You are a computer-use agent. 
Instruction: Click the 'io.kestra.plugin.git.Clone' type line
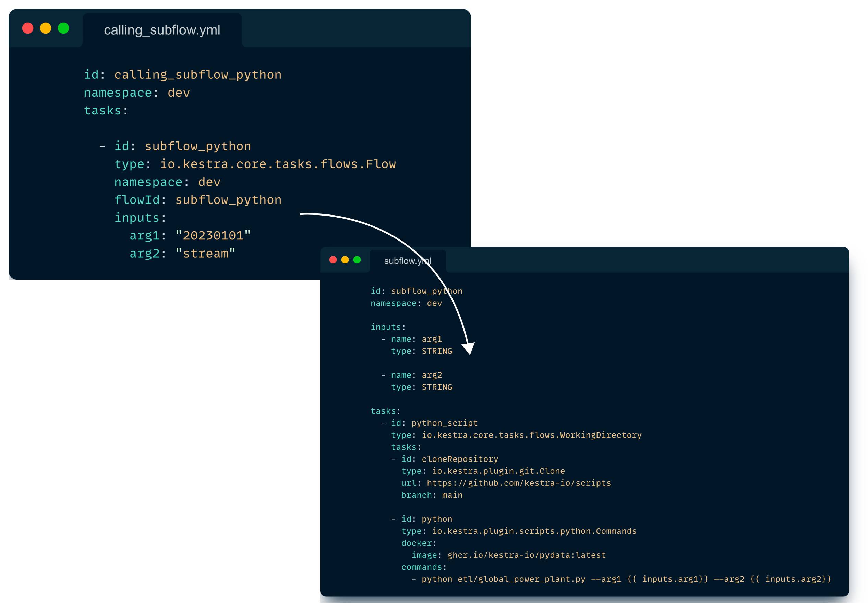tap(483, 471)
